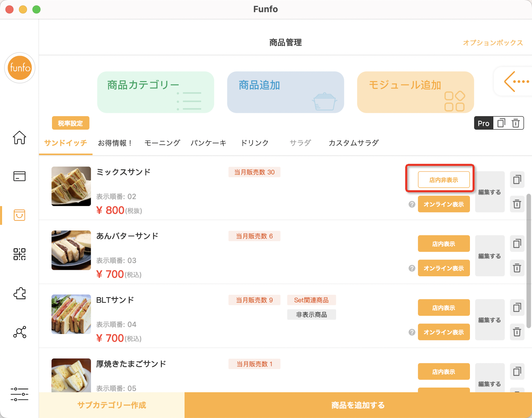Image resolution: width=532 pixels, height=418 pixels.
Task: Switch to the カスタムサラダ tab
Action: [354, 143]
